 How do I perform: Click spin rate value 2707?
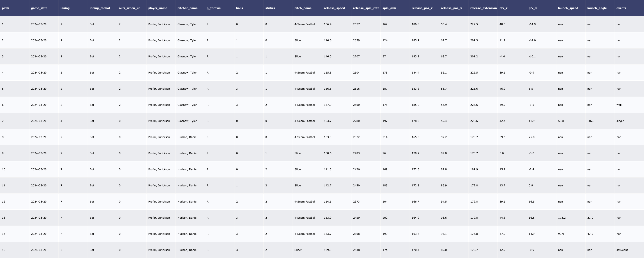click(x=356, y=57)
